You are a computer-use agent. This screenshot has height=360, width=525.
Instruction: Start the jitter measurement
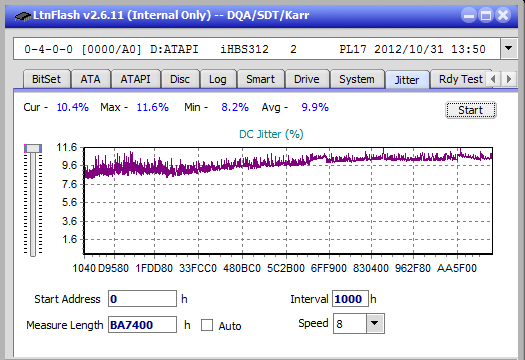471,110
